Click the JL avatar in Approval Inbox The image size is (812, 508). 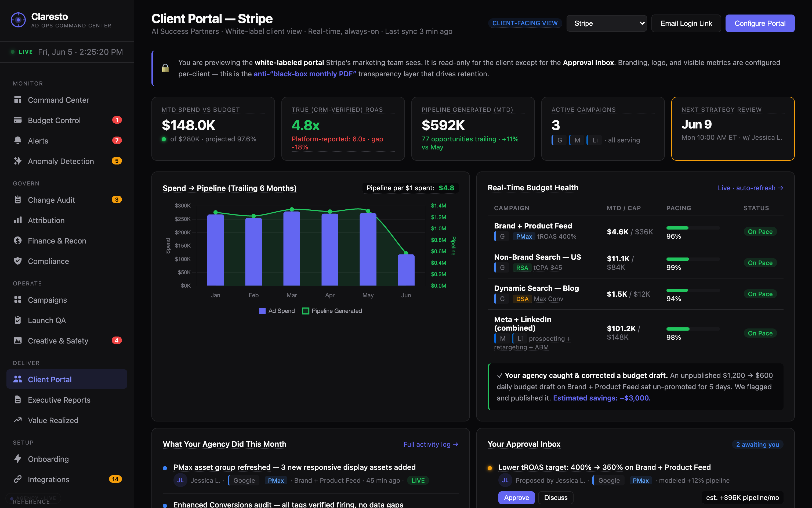point(505,481)
